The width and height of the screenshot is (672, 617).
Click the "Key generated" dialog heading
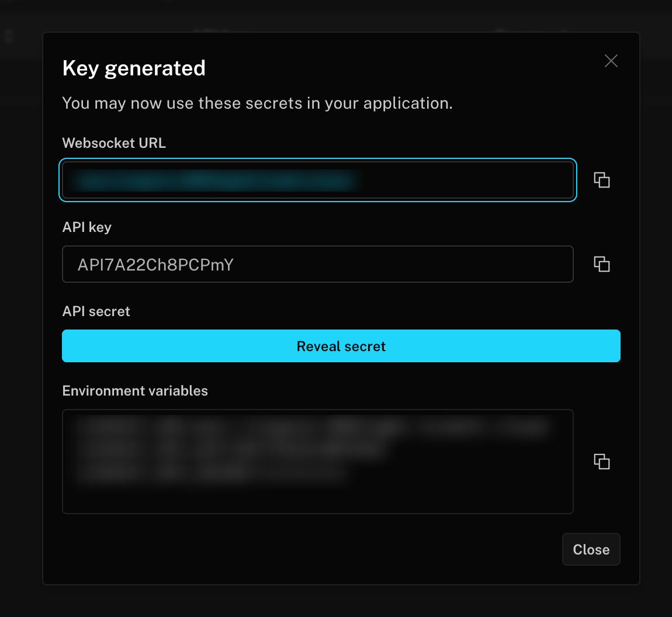point(134,68)
